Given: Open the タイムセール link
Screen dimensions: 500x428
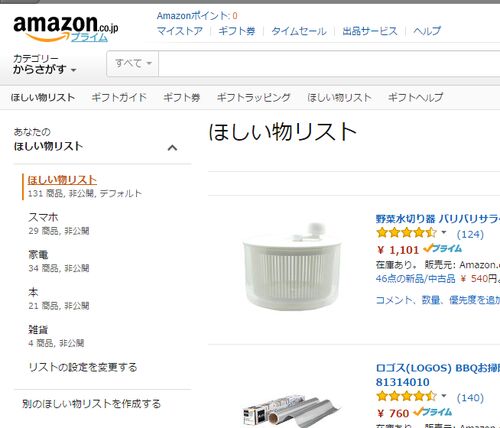Looking at the screenshot, I should point(299,31).
